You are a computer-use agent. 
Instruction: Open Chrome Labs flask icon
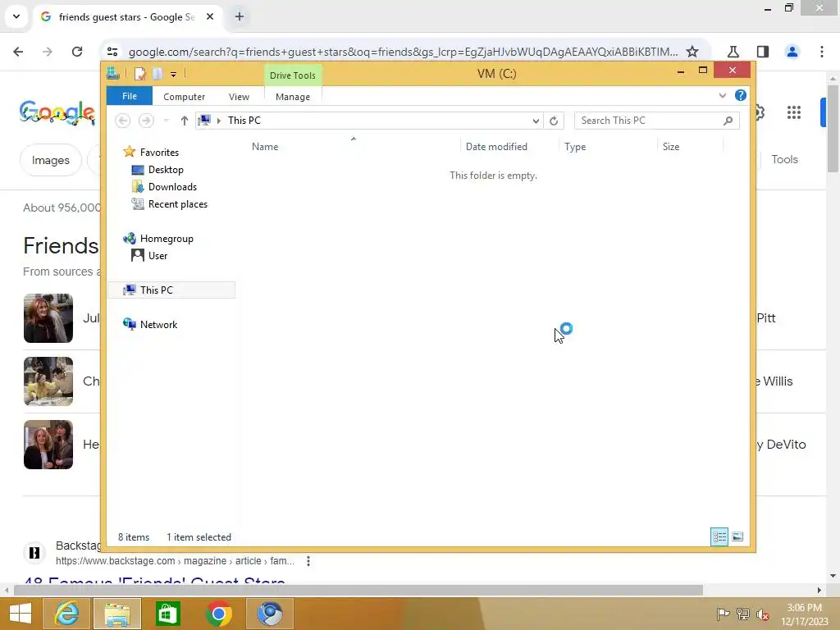click(733, 52)
